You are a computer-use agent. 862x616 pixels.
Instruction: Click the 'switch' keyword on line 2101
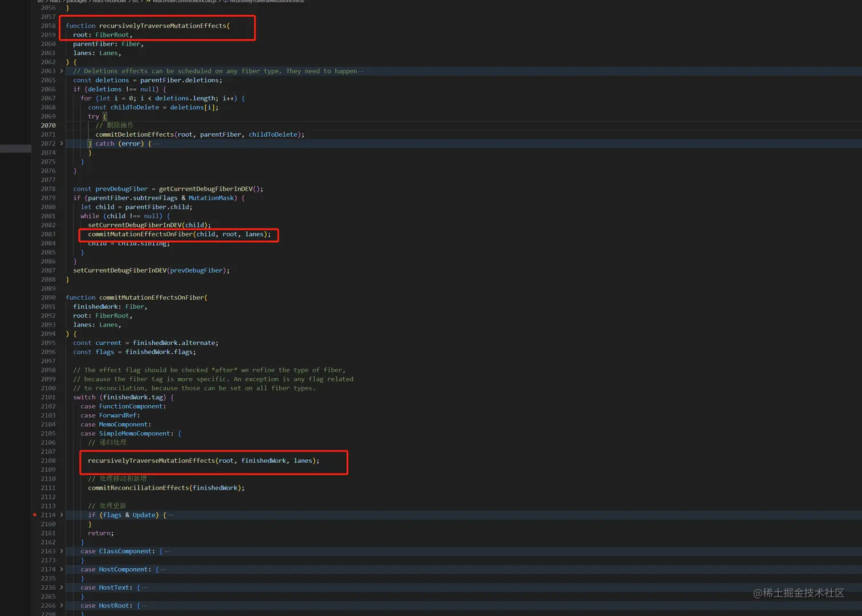[x=84, y=397]
